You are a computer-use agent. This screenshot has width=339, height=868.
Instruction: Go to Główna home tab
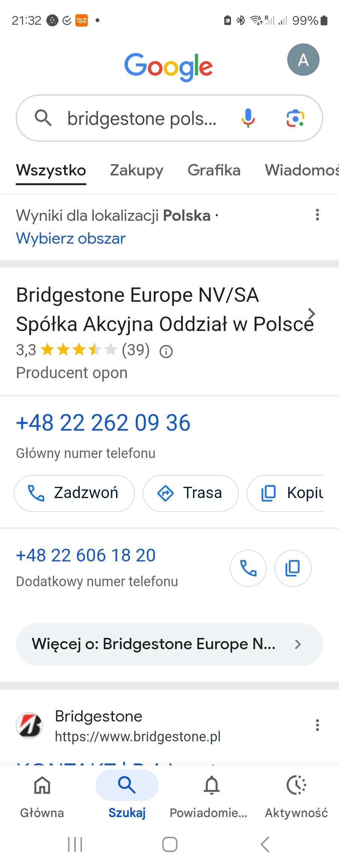click(x=42, y=797)
